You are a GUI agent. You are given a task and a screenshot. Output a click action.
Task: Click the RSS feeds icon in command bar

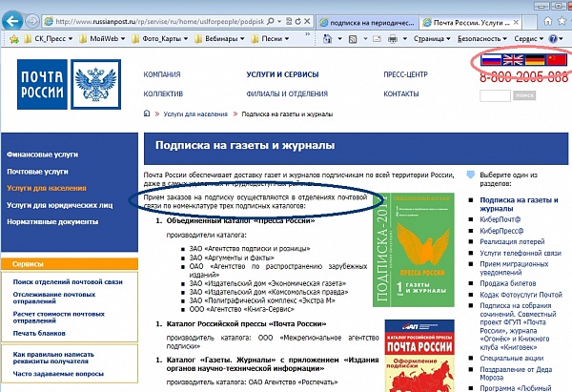click(x=353, y=39)
